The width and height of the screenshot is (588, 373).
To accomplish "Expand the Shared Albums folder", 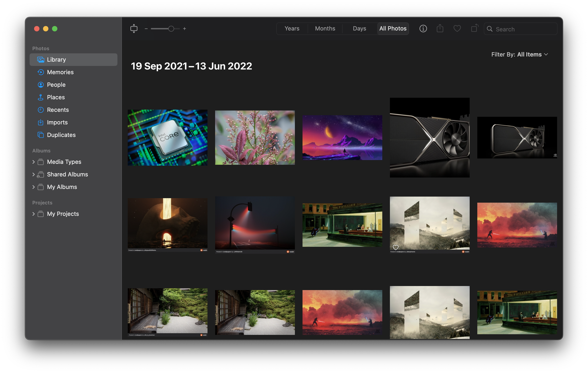I will [33, 174].
